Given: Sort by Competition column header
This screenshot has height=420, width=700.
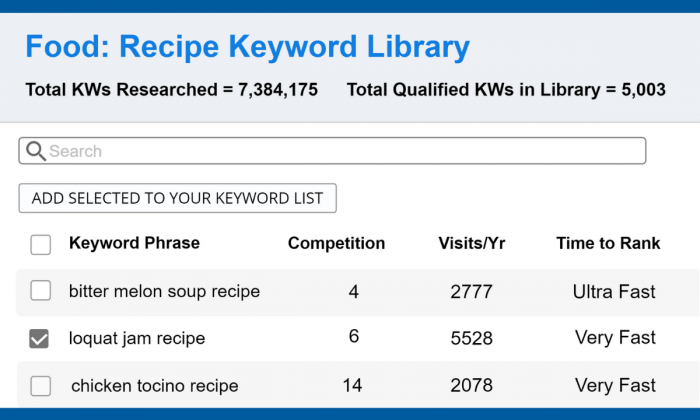Looking at the screenshot, I should 337,243.
